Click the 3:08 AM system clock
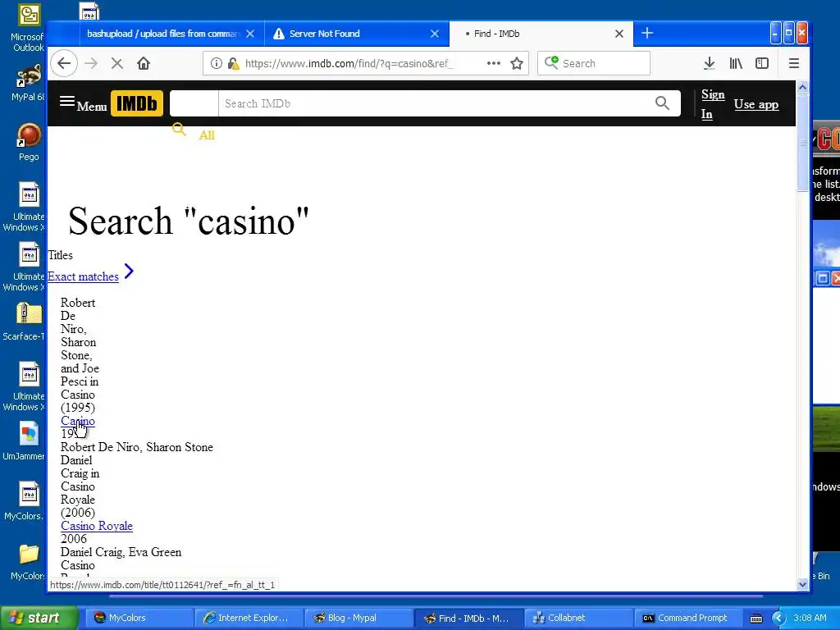840x630 pixels. 810,618
